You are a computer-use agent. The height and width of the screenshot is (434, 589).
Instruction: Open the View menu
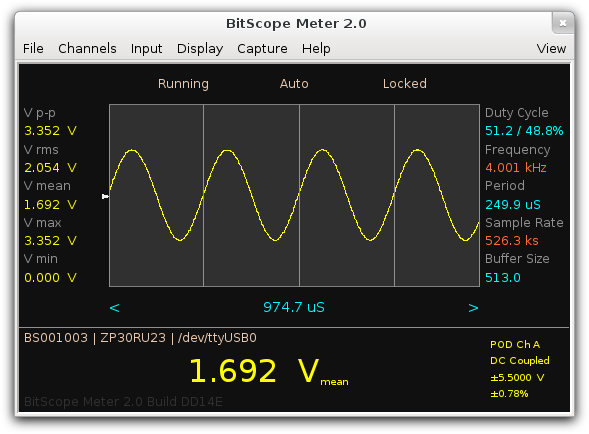551,48
